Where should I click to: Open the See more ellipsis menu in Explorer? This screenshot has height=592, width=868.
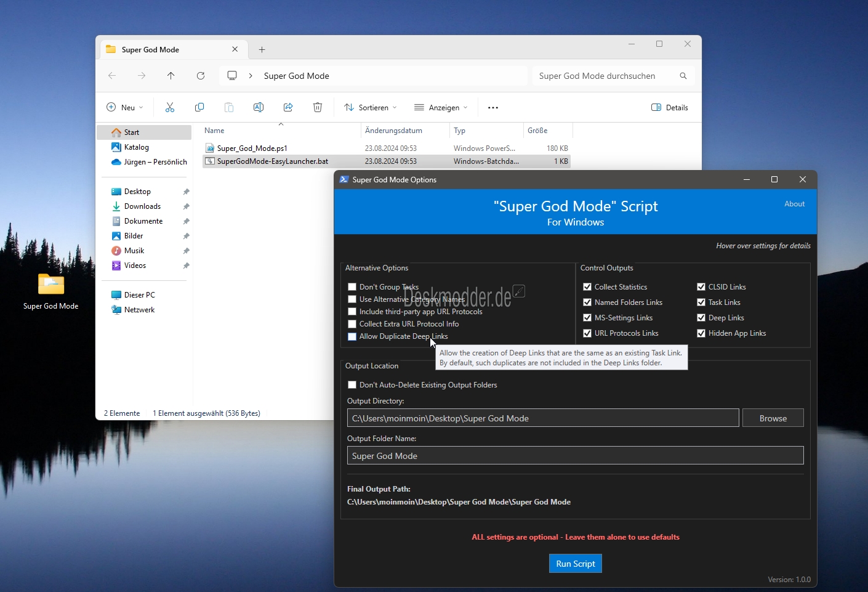(493, 107)
